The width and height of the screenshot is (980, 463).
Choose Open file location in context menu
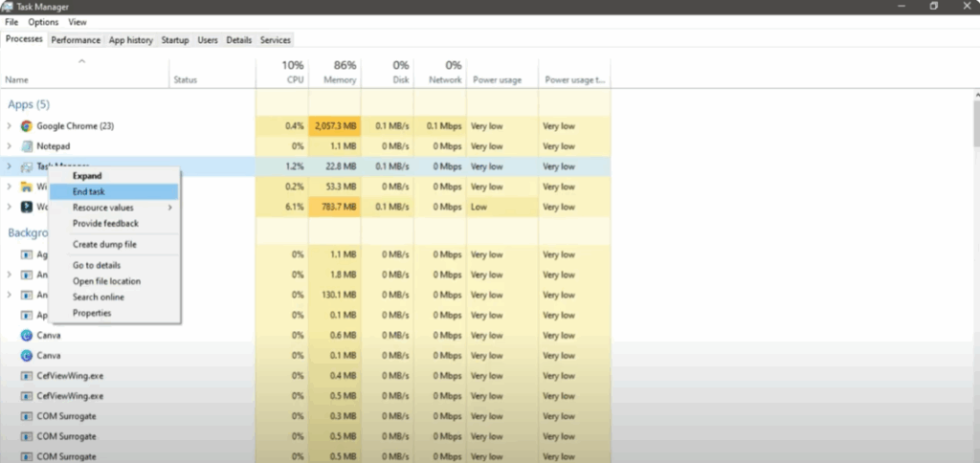[x=114, y=281]
